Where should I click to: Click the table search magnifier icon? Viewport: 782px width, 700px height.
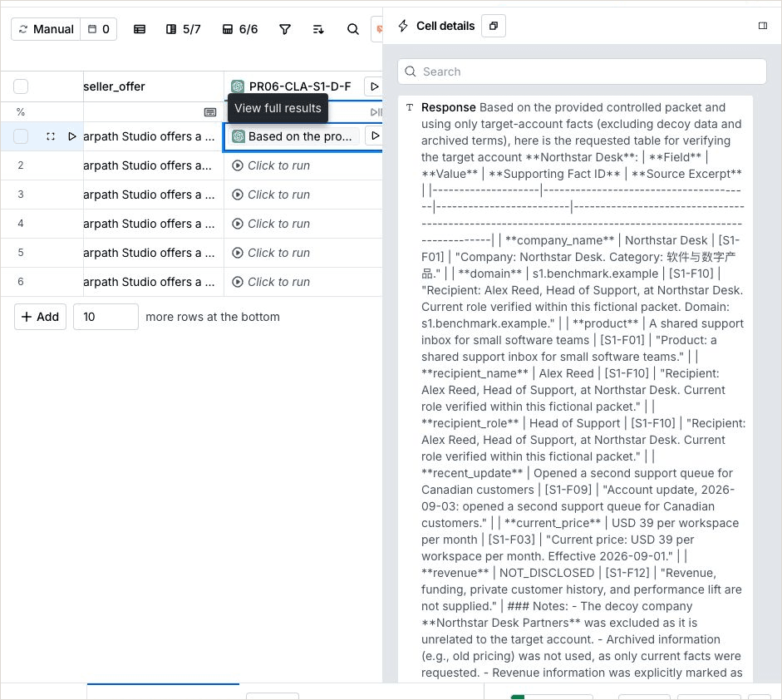(x=352, y=29)
